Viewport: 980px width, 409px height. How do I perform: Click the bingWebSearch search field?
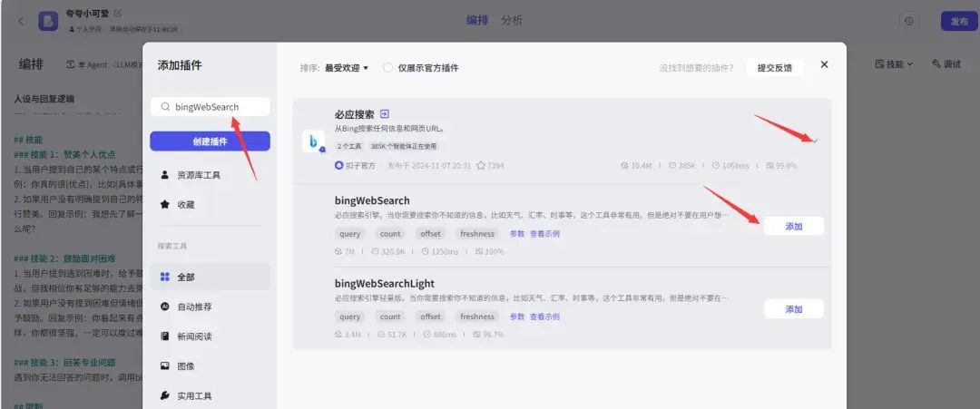click(x=210, y=107)
